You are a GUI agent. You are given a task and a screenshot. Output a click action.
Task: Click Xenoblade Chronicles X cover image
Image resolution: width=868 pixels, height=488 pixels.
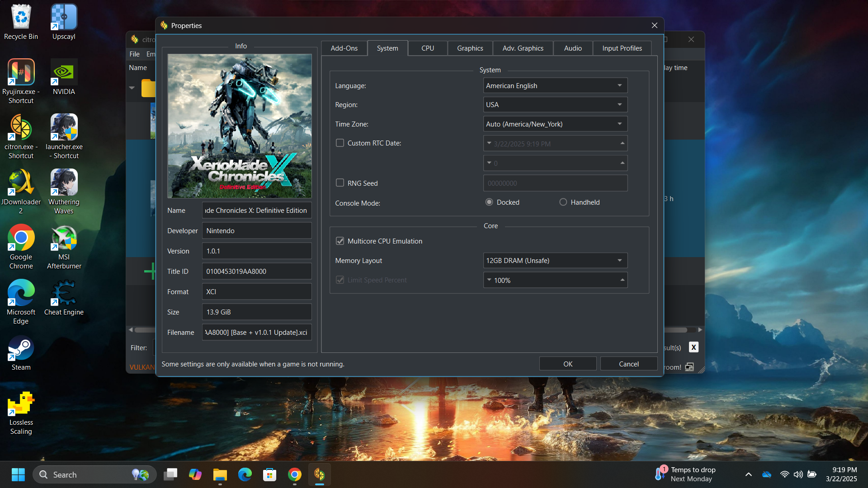(x=240, y=126)
